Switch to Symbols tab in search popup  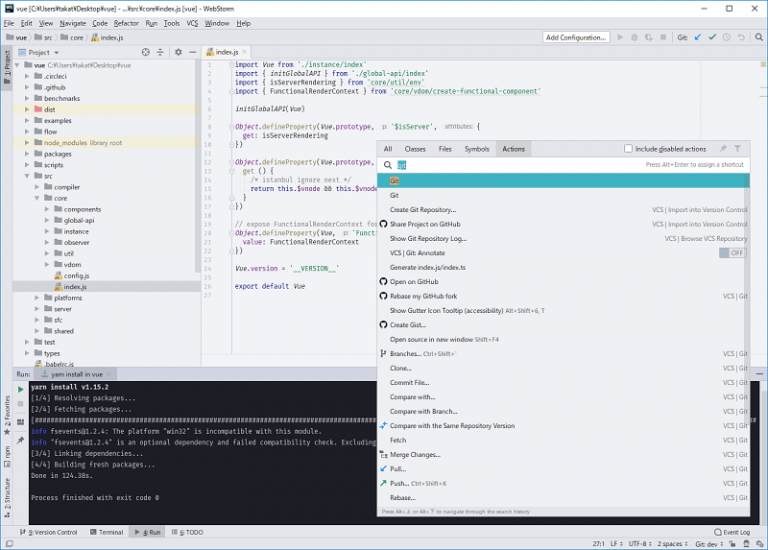click(x=477, y=149)
